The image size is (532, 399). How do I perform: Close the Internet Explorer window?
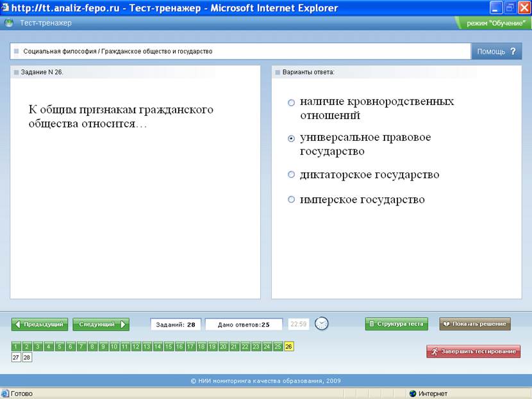(x=524, y=8)
